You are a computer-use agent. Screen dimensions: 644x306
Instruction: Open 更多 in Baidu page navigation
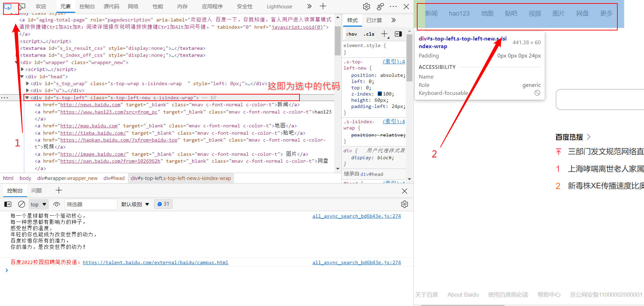606,13
